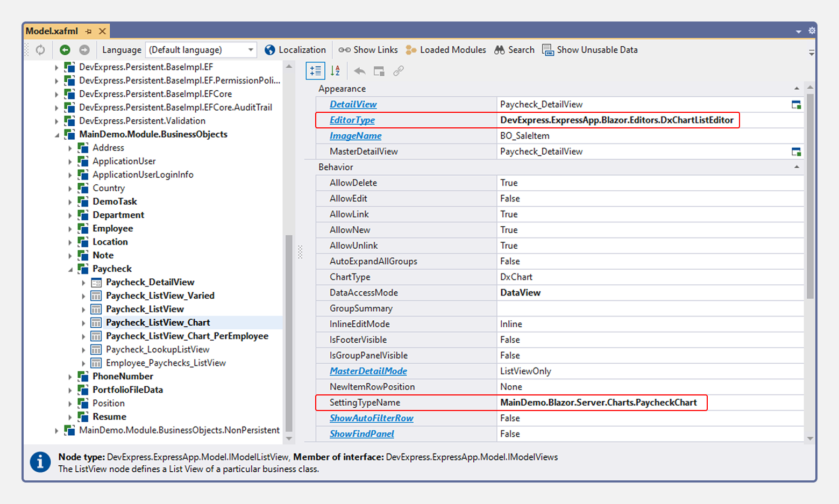Open the Language dropdown
Viewport: 839px width, 504px height.
(250, 49)
